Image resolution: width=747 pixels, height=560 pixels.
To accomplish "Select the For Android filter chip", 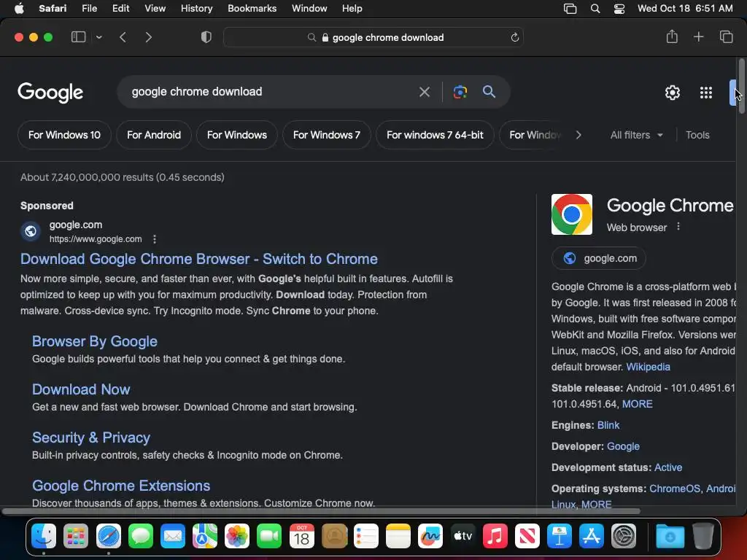I will 154,135.
